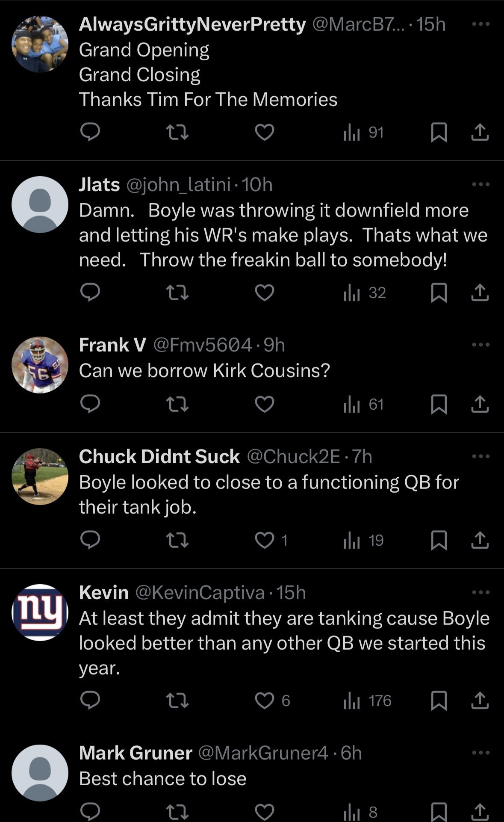This screenshot has width=504, height=822.
Task: Open more options menu on Frank V's tweet
Action: point(481,345)
